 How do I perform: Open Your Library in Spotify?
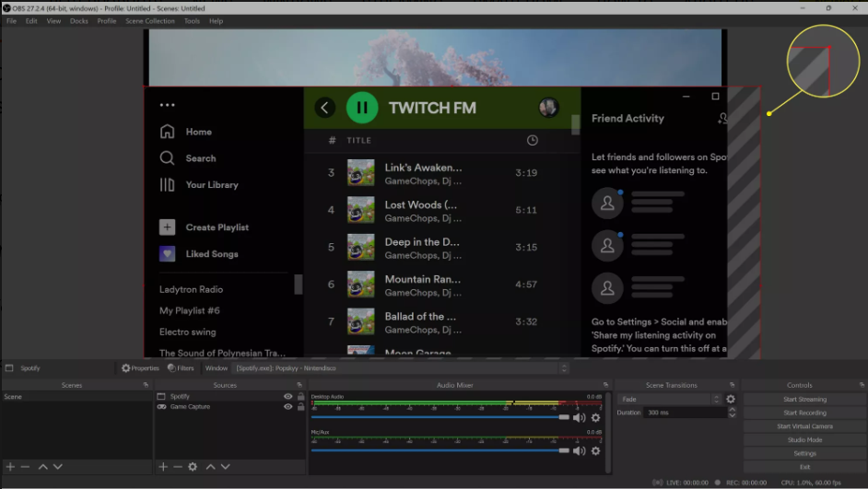pyautogui.click(x=199, y=185)
